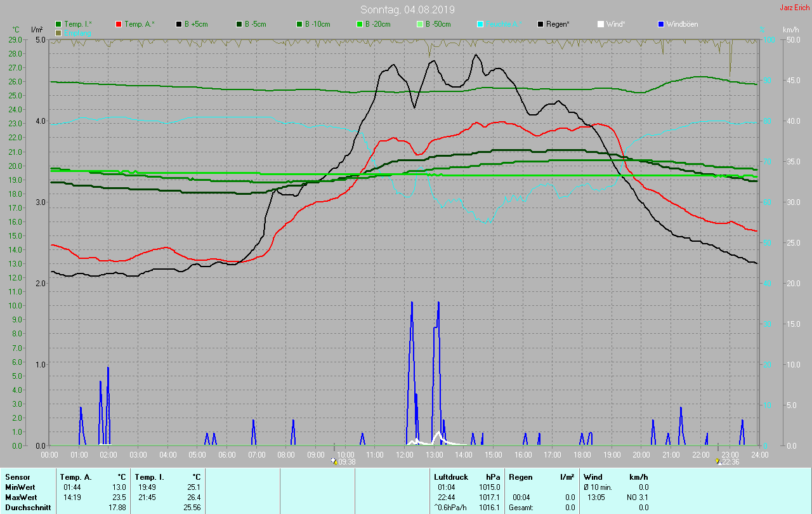Click the B -20cm legend label
The width and height of the screenshot is (812, 514).
pos(377,24)
